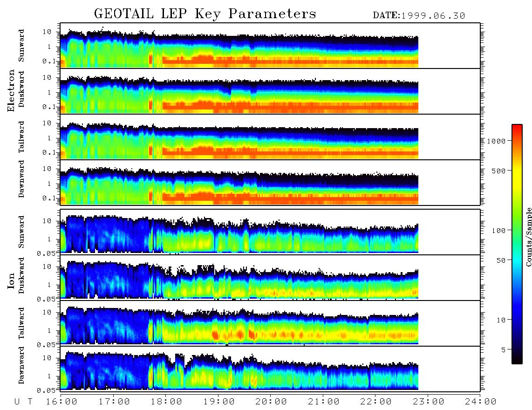The width and height of the screenshot is (532, 410).
Task: Click the 18:00 time axis label
Action: coord(166,402)
